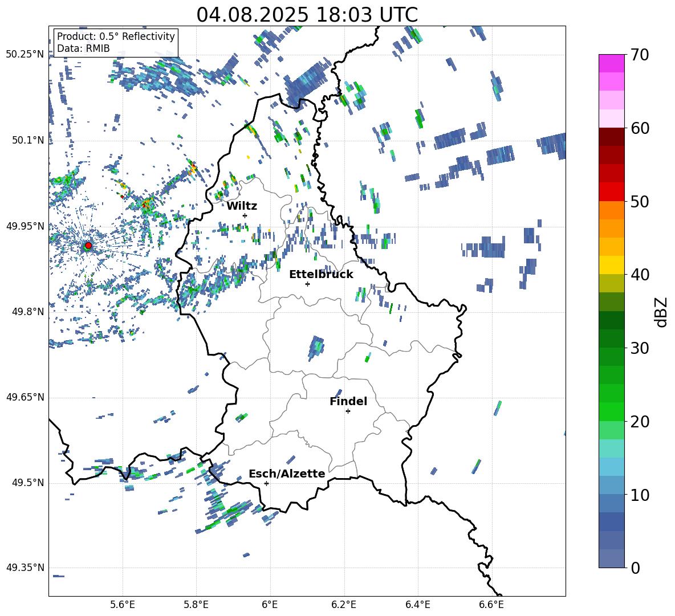Click the 6.6°E longitude label
The image size is (675, 616).
(491, 605)
